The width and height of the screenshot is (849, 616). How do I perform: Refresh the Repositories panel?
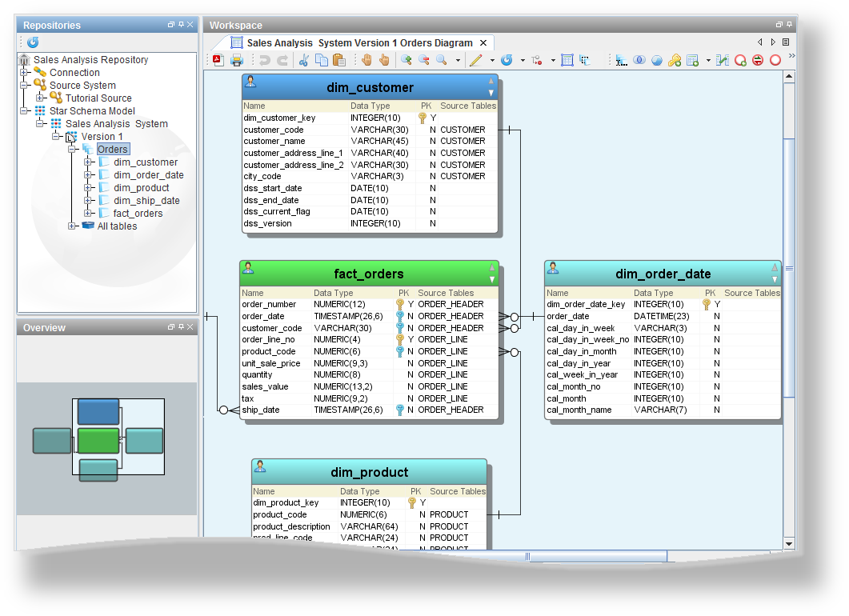[x=33, y=42]
